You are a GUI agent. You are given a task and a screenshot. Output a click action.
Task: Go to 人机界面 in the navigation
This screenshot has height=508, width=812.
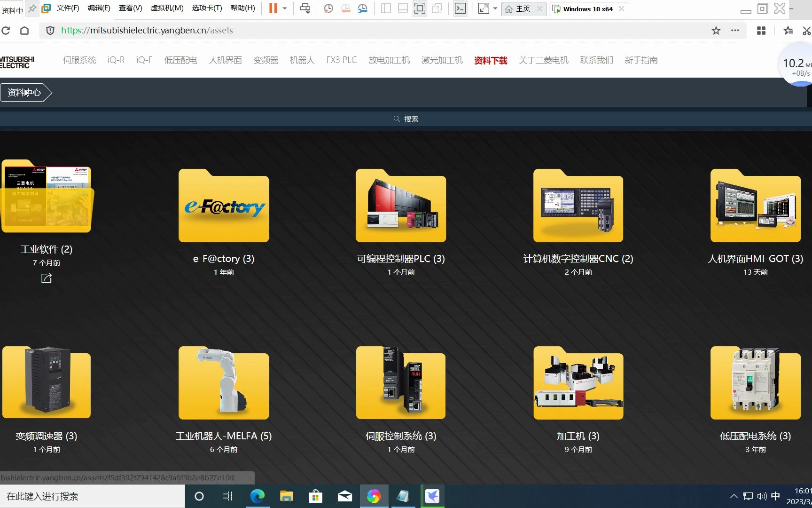coord(226,60)
